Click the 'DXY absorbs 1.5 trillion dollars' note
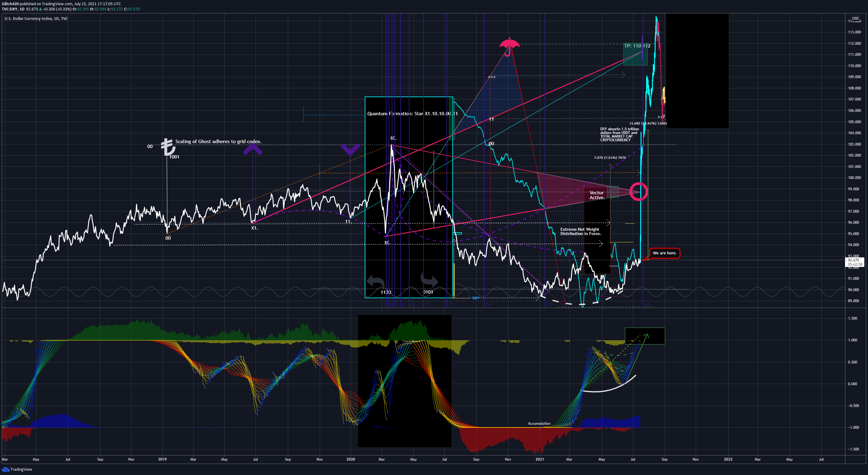 point(619,135)
